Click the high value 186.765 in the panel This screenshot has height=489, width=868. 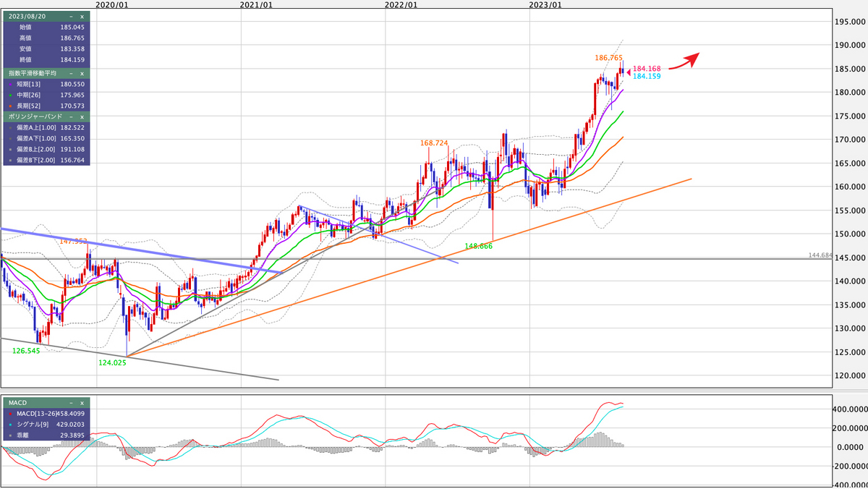point(73,38)
